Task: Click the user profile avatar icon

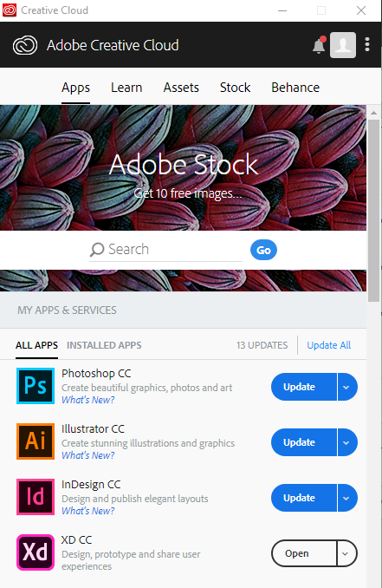Action: (343, 45)
